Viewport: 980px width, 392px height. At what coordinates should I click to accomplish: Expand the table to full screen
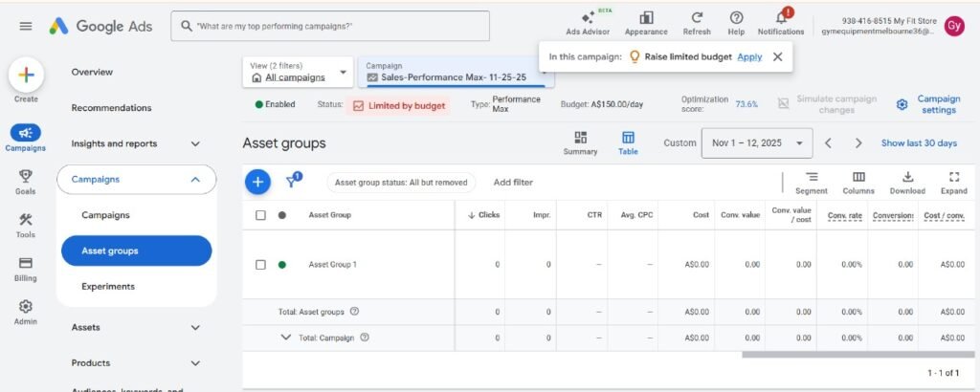[954, 183]
